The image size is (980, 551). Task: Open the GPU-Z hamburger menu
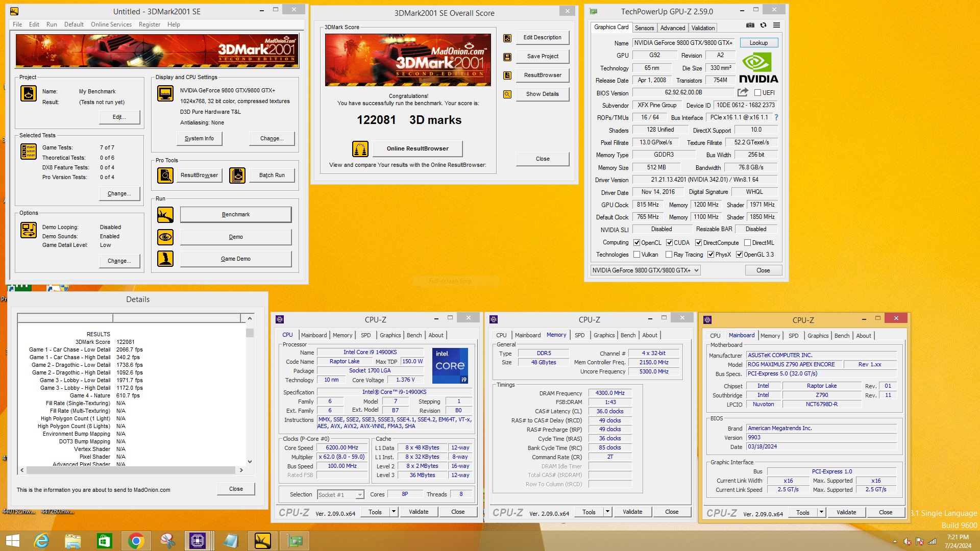coord(776,25)
